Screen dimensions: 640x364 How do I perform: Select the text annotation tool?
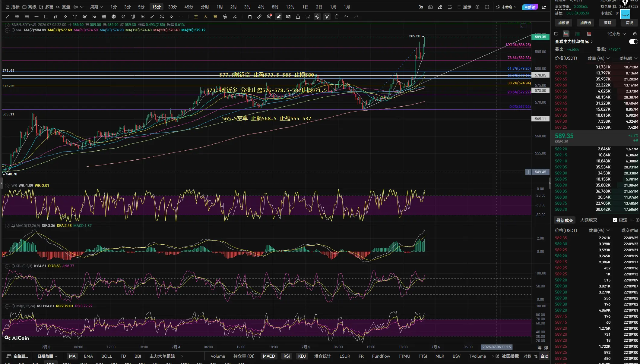(75, 17)
